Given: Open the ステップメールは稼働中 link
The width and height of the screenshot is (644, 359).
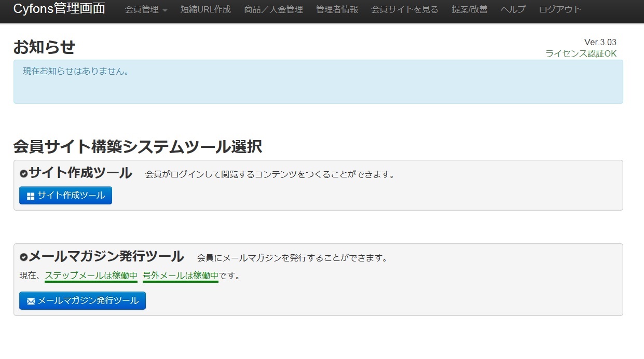Looking at the screenshot, I should pyautogui.click(x=91, y=276).
